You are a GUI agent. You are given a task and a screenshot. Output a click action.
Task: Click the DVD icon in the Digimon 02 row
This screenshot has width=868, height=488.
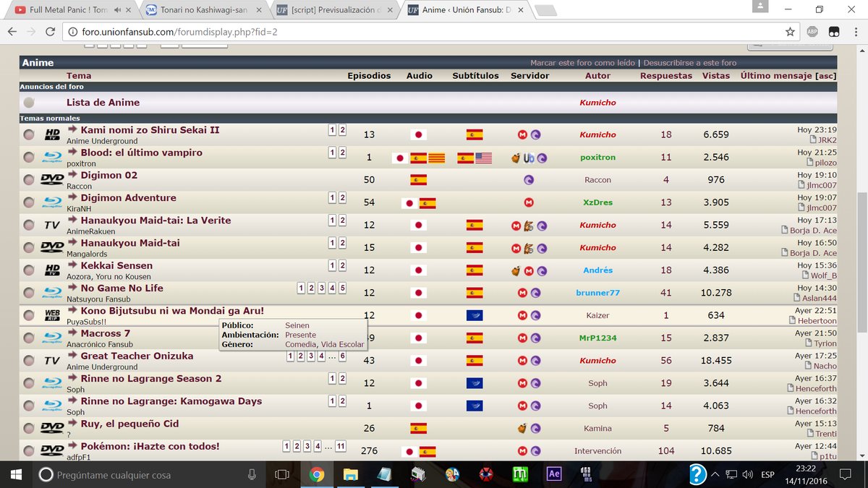click(x=52, y=180)
